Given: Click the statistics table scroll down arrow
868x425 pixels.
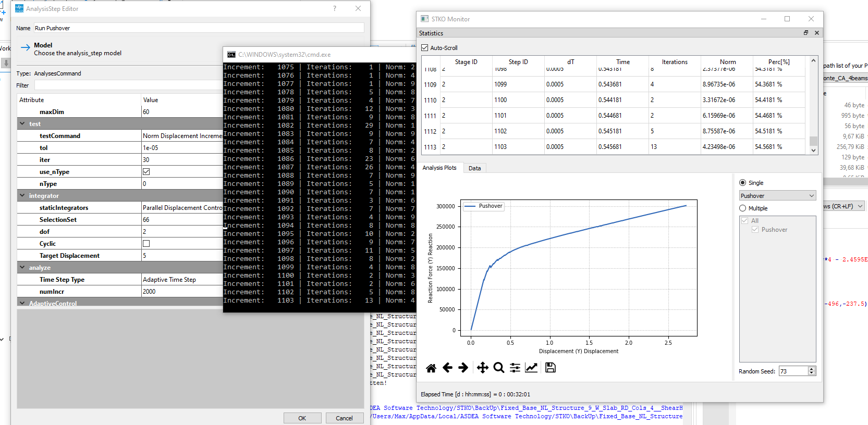Looking at the screenshot, I should click(x=813, y=151).
